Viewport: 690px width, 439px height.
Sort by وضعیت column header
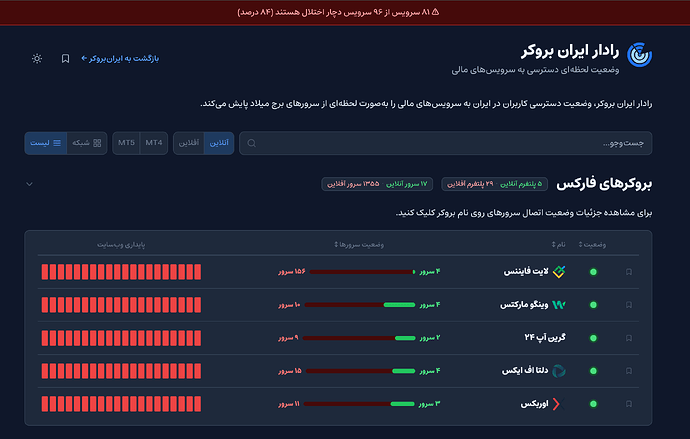click(x=592, y=245)
